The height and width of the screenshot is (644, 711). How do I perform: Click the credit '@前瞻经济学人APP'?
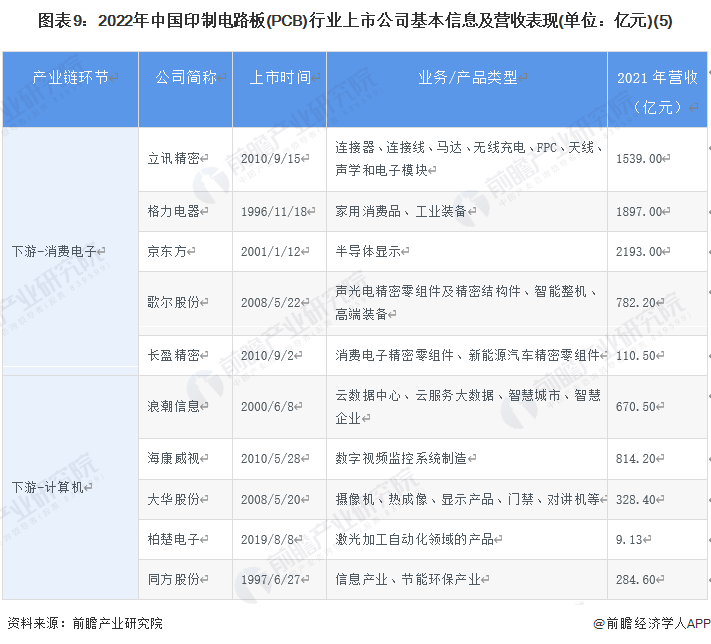tap(652, 624)
